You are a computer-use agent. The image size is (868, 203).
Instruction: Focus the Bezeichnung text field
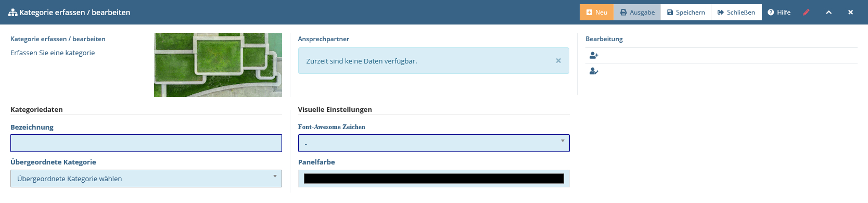146,143
